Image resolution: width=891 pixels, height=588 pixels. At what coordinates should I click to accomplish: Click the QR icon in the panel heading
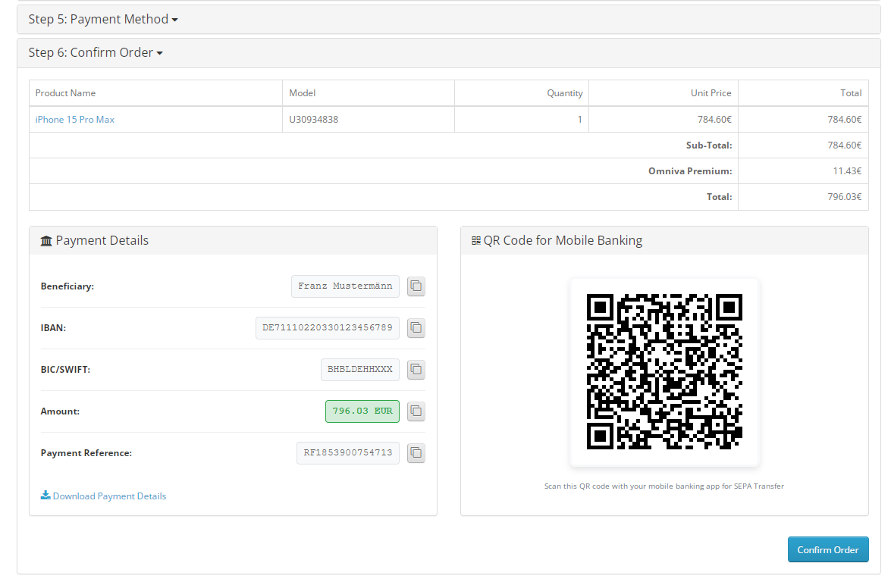476,241
